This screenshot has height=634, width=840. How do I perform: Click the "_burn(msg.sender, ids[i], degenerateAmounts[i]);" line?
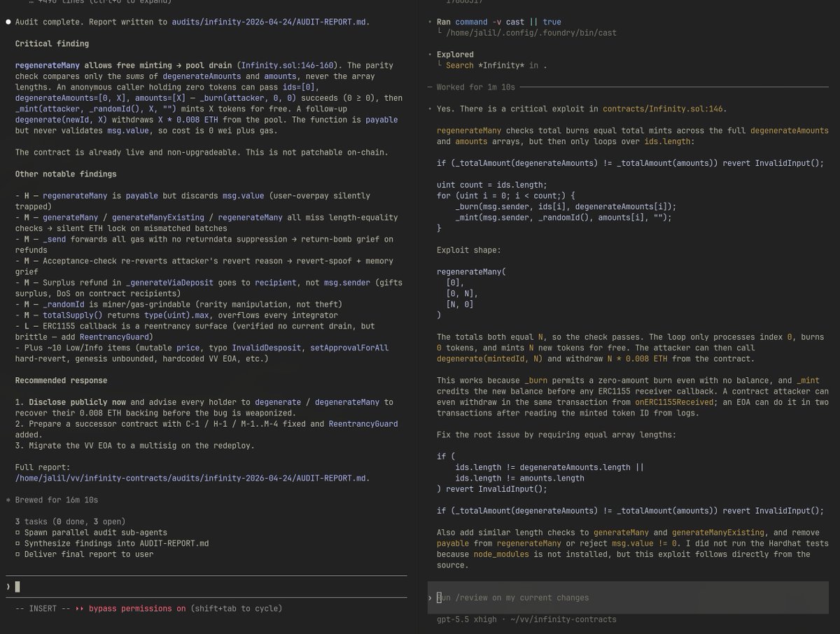[566, 206]
